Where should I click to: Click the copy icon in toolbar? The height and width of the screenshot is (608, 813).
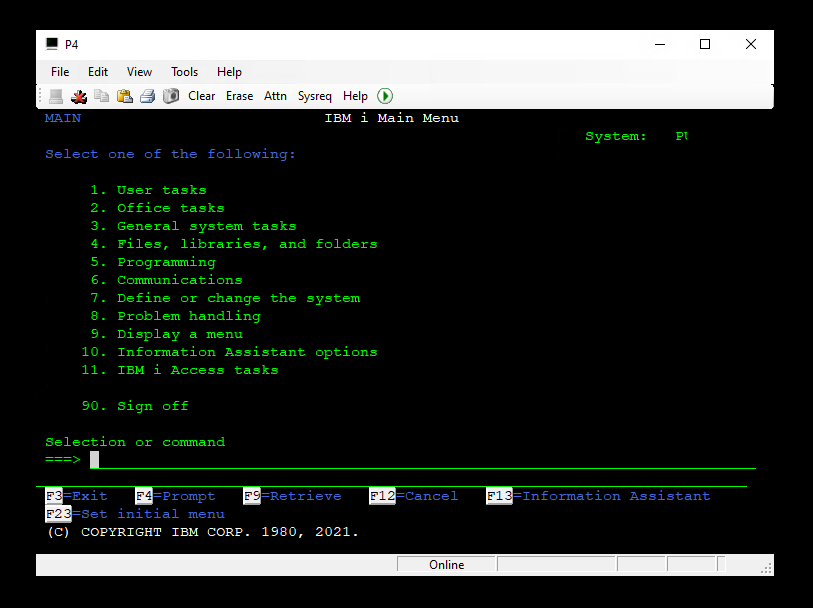[102, 96]
